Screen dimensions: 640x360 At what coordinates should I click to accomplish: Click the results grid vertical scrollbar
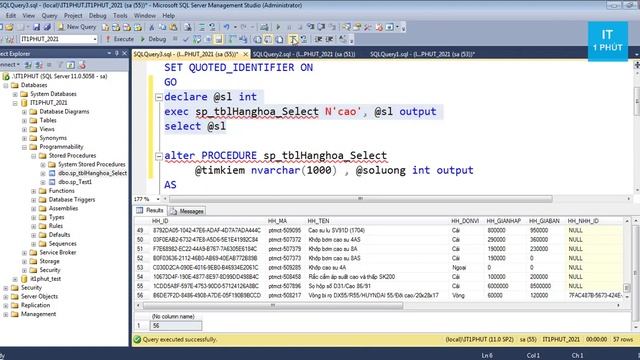coord(627,288)
